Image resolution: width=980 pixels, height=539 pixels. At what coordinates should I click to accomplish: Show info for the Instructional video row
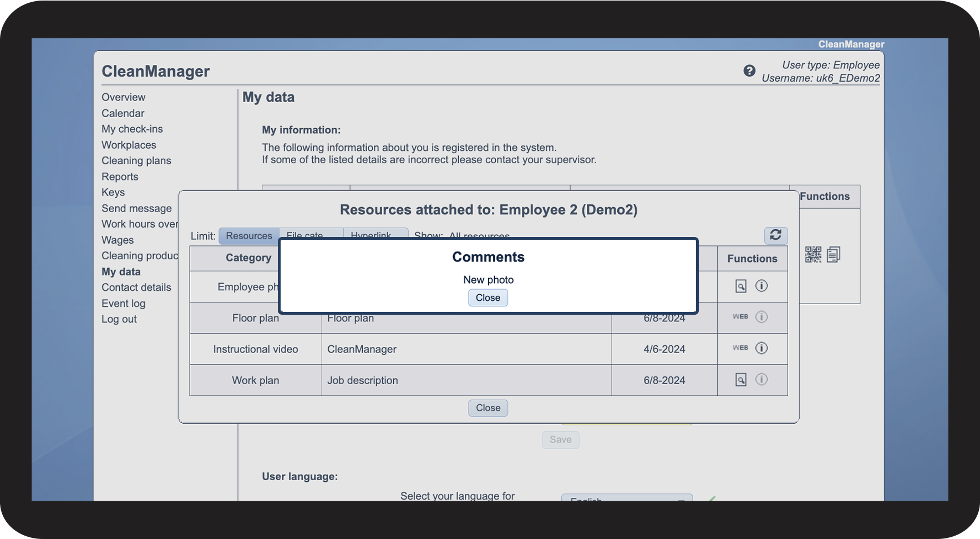[761, 348]
